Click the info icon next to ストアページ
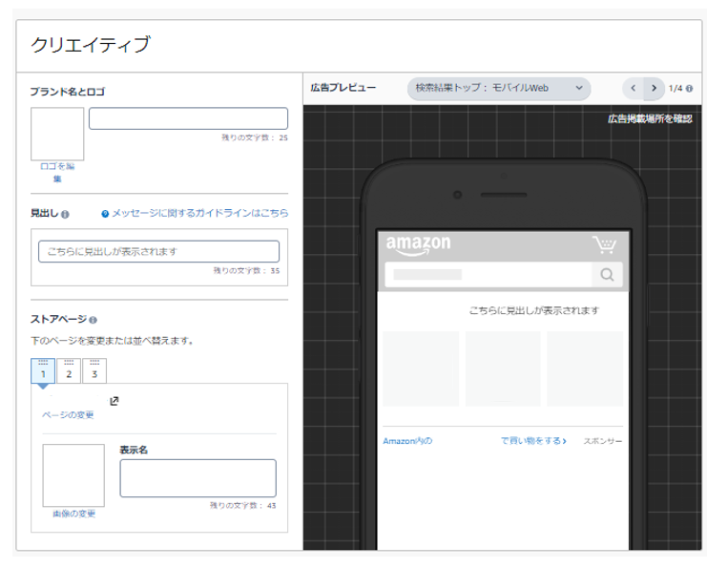This screenshot has width=728, height=568. [93, 320]
